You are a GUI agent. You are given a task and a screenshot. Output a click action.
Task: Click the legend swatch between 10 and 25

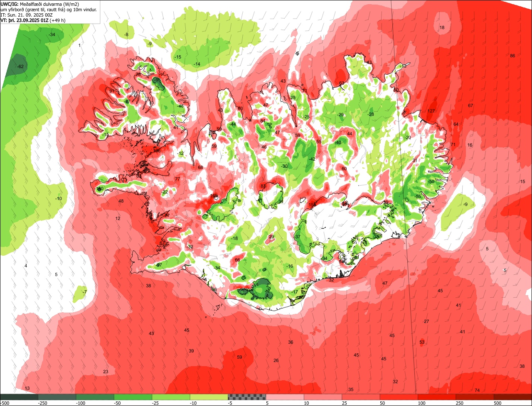323,397
